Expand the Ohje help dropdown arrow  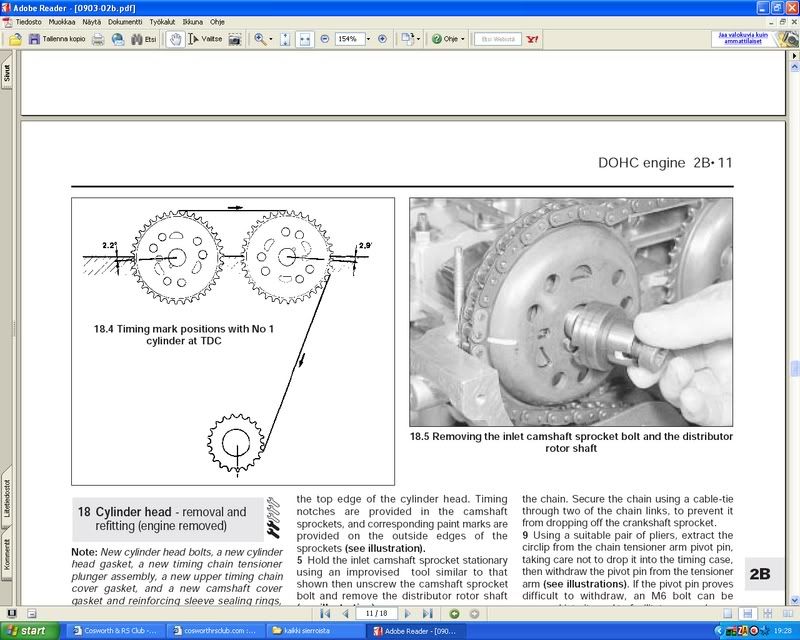point(463,39)
